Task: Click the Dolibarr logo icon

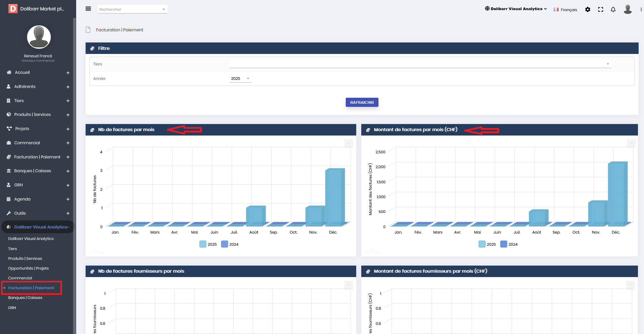Action: 13,9
